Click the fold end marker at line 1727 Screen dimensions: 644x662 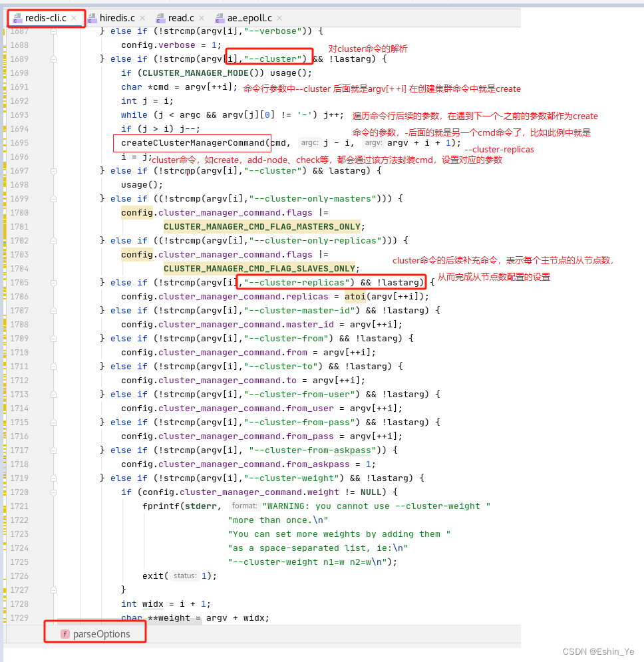point(54,590)
